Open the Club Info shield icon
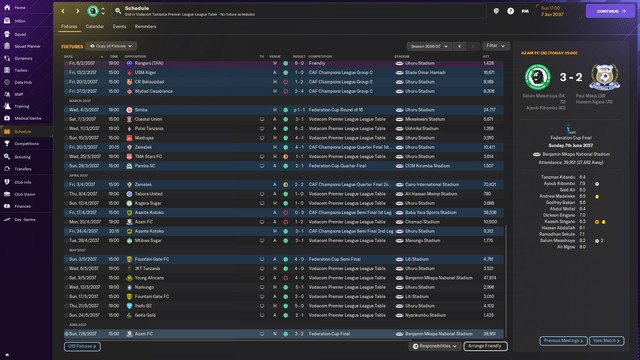 tap(7, 182)
